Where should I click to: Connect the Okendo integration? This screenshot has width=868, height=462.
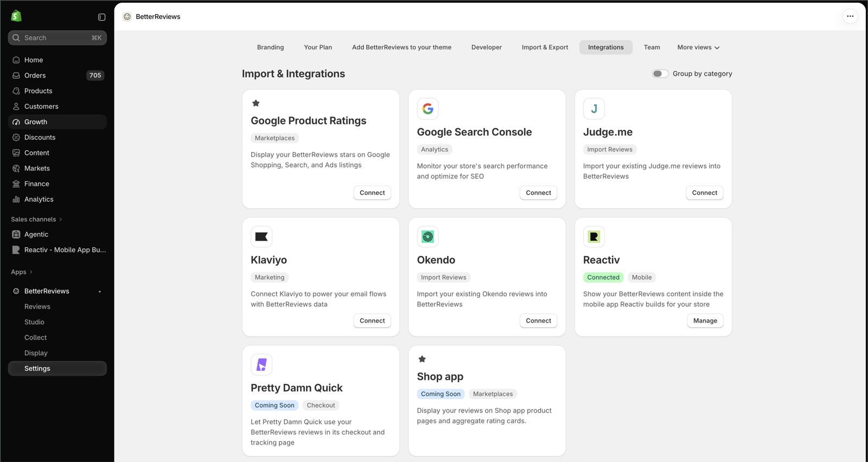(x=538, y=320)
